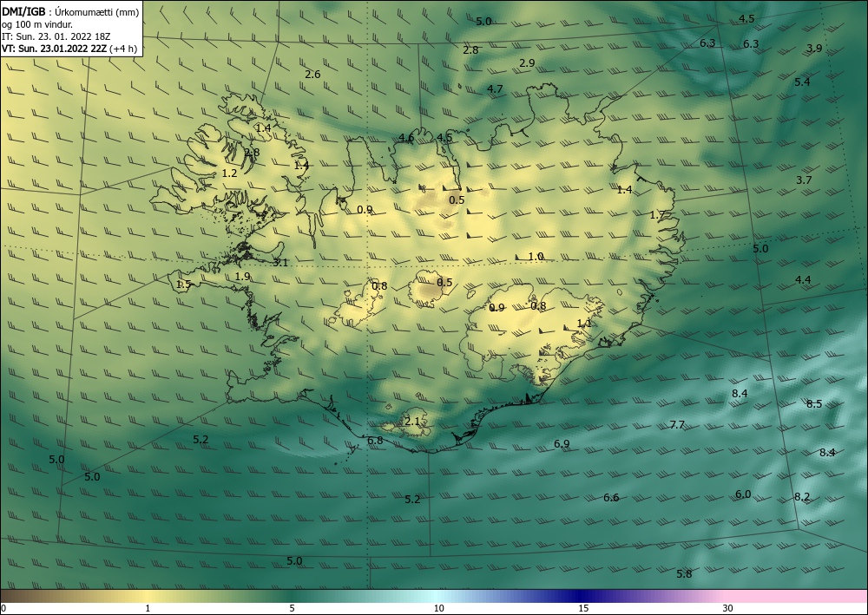Click the precipitation value 3.9
Image resolution: width=868 pixels, height=615 pixels.
(x=814, y=48)
